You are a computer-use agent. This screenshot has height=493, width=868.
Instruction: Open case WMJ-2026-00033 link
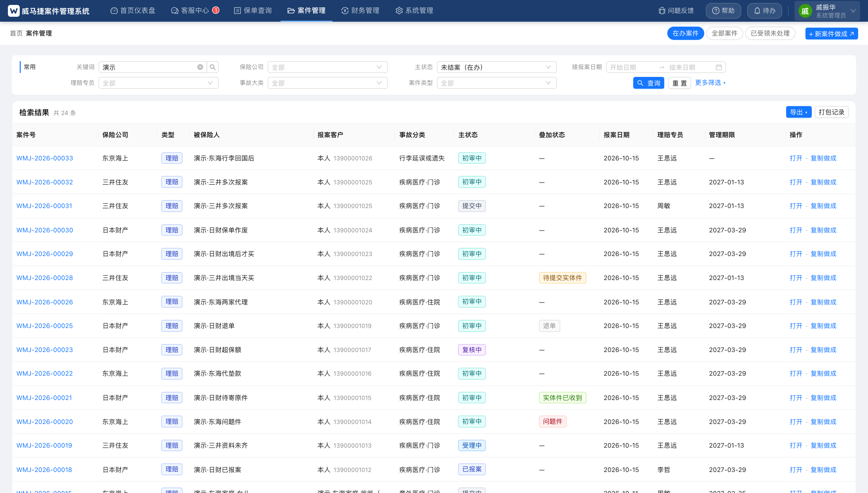[45, 158]
